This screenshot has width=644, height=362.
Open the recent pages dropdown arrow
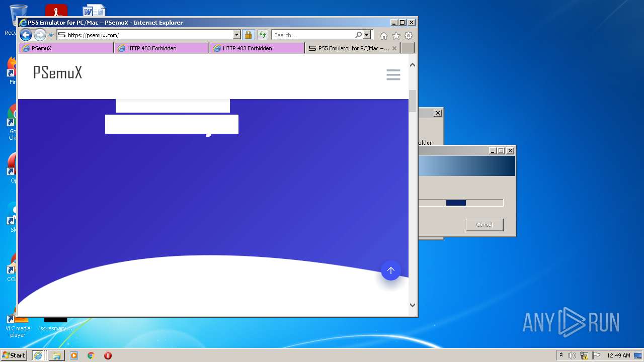51,35
